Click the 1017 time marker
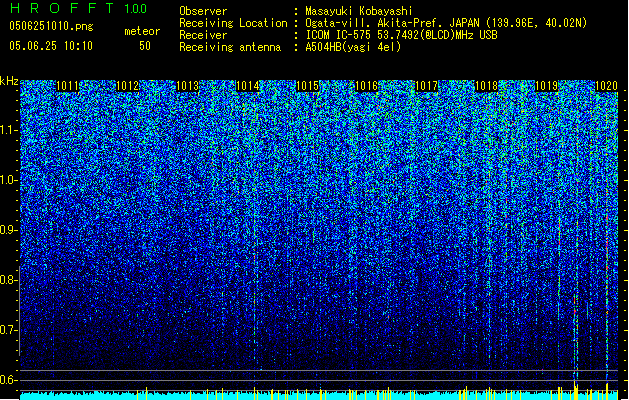 point(426,86)
